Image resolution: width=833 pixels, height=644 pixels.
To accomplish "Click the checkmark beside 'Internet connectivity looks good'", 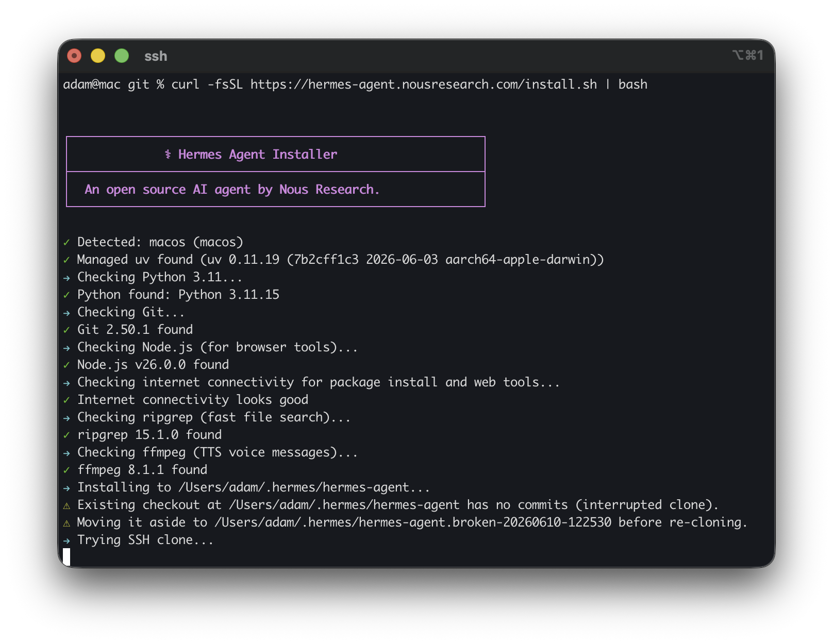I will [66, 400].
